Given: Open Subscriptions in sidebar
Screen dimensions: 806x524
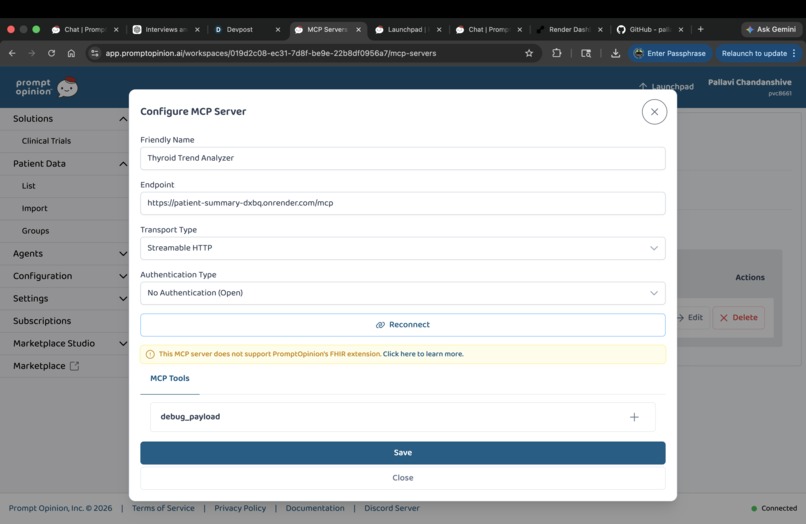Looking at the screenshot, I should point(42,321).
